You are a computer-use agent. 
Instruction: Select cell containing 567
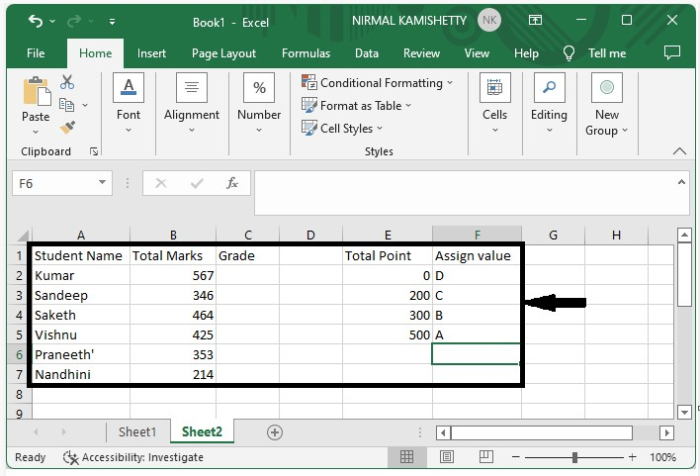pos(173,276)
